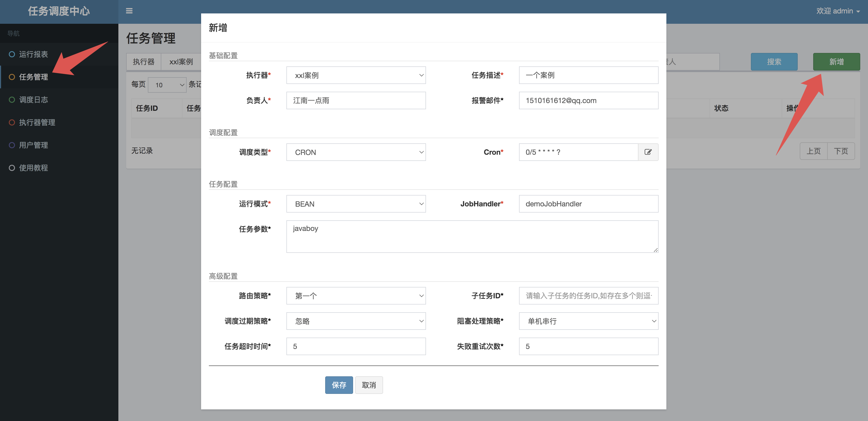The height and width of the screenshot is (421, 868).
Task: Expand the 调度类型 CRON dropdown
Action: [356, 152]
